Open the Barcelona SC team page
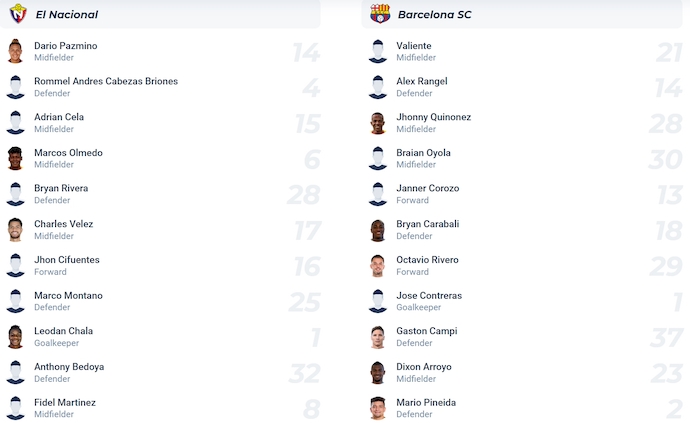 (434, 15)
